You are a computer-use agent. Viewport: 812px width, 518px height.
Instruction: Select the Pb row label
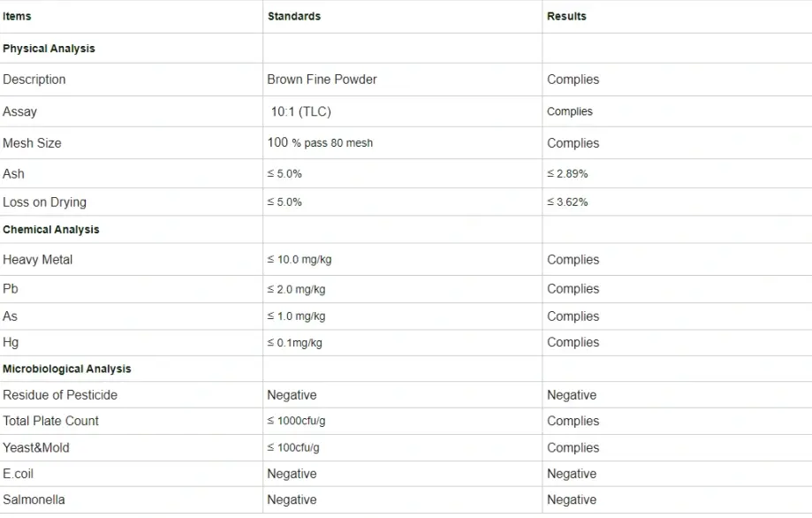pos(11,288)
